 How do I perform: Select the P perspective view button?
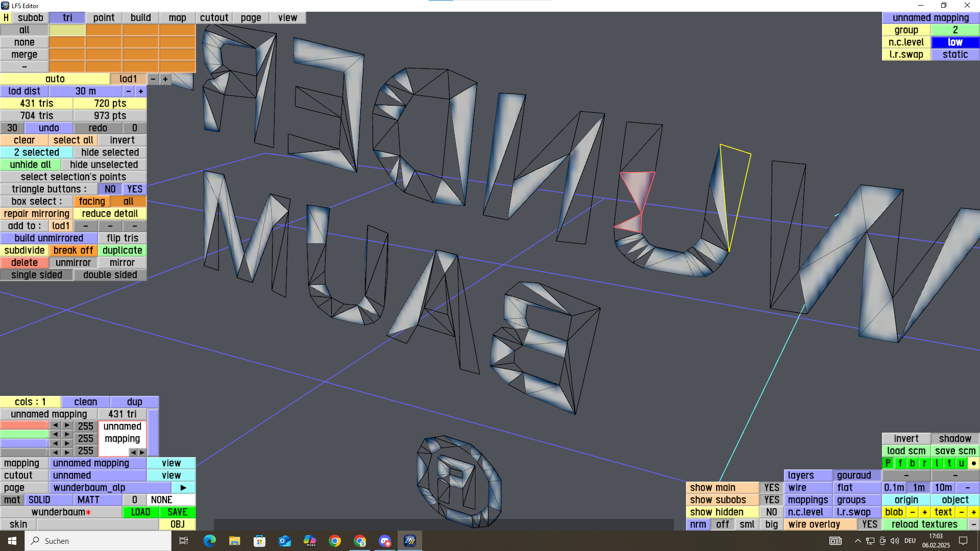888,463
